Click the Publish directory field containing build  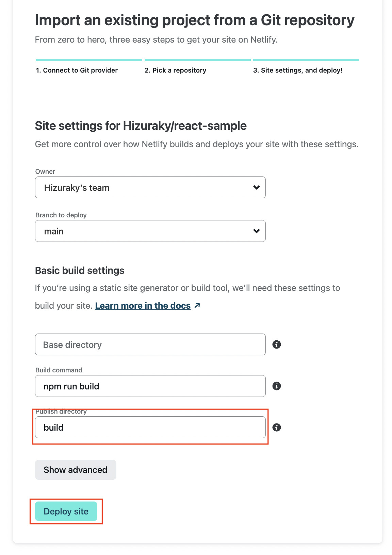(150, 427)
